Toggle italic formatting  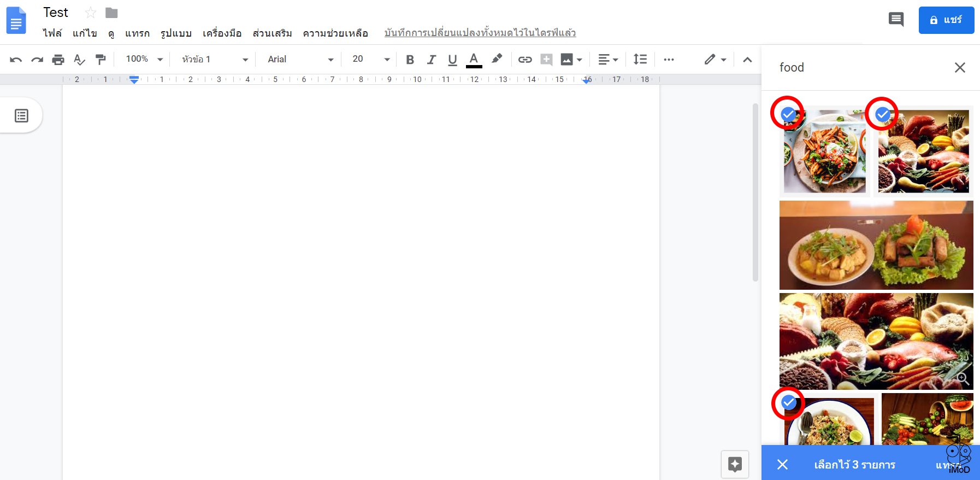click(431, 59)
